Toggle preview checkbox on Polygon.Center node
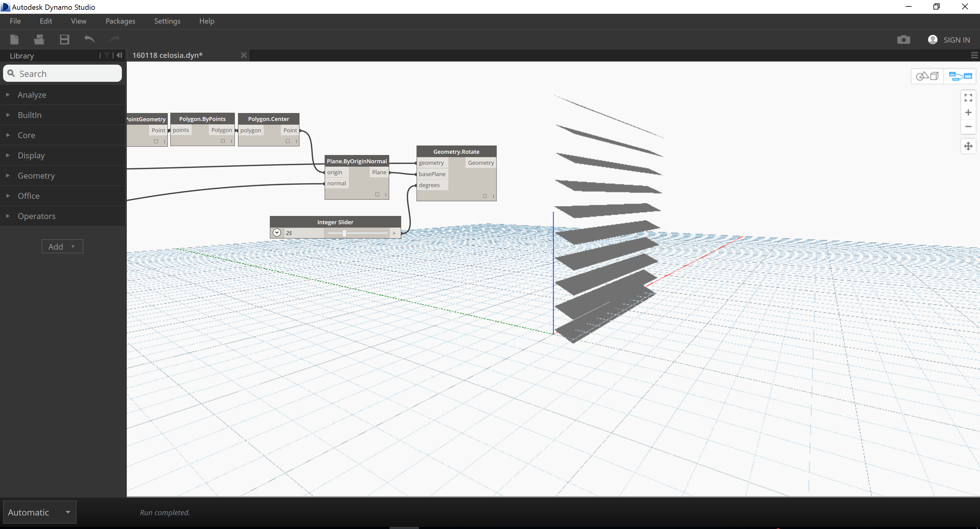 (288, 141)
